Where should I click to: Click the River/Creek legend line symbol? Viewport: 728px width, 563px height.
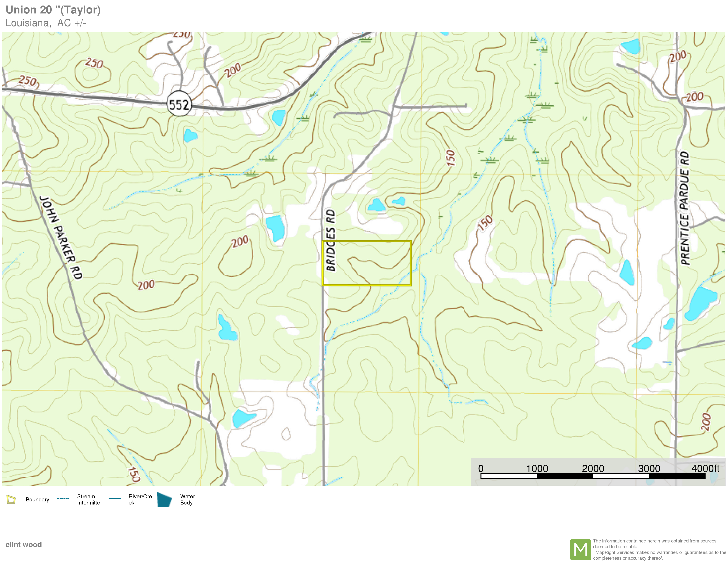coord(115,499)
